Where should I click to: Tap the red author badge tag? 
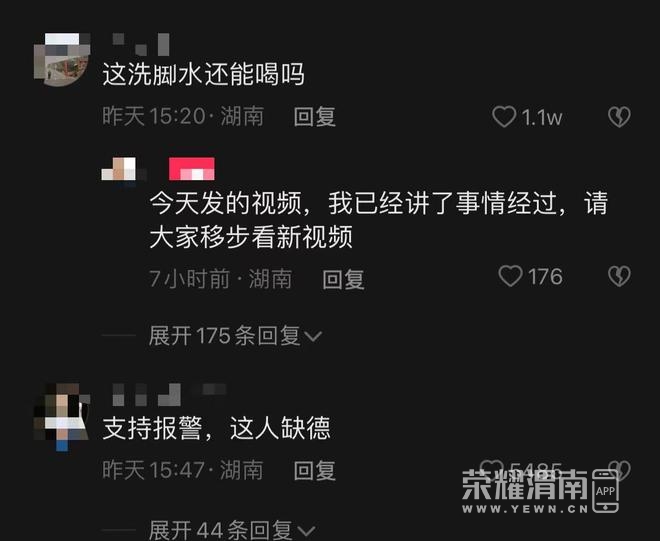[x=192, y=169]
